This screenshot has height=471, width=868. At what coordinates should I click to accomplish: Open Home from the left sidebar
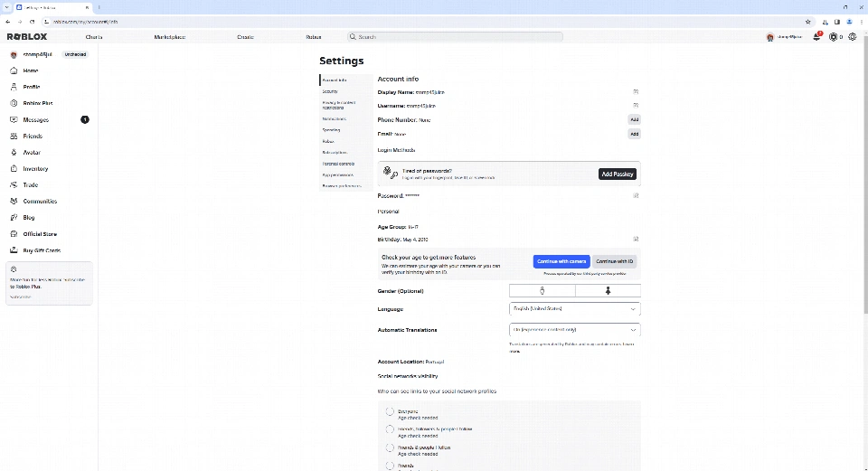(x=31, y=71)
